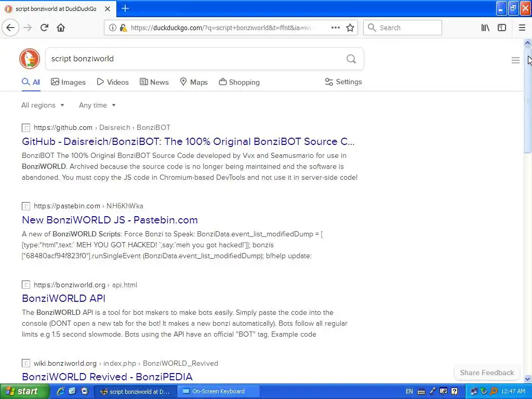The image size is (532, 399).
Task: Open page actions three-dot menu
Action: pyautogui.click(x=335, y=28)
